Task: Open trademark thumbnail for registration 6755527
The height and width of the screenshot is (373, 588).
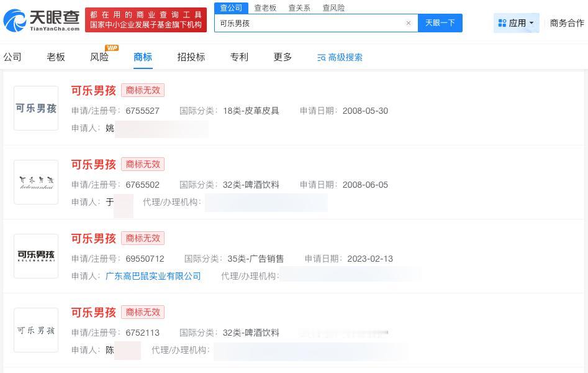Action: pyautogui.click(x=36, y=108)
